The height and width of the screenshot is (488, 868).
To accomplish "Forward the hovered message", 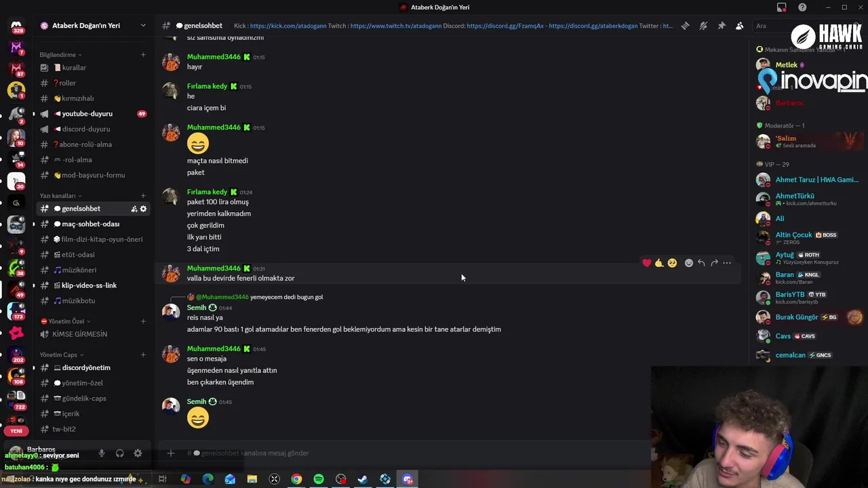I will (714, 263).
